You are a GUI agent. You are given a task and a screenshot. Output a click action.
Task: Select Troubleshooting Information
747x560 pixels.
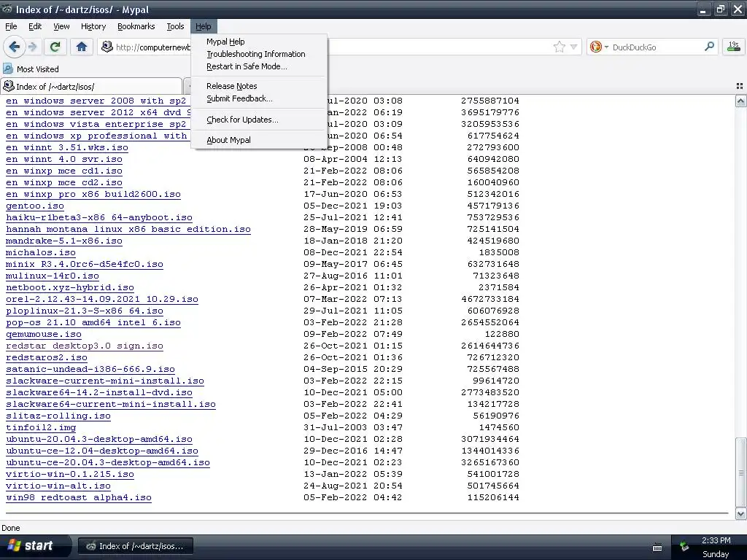pos(259,54)
